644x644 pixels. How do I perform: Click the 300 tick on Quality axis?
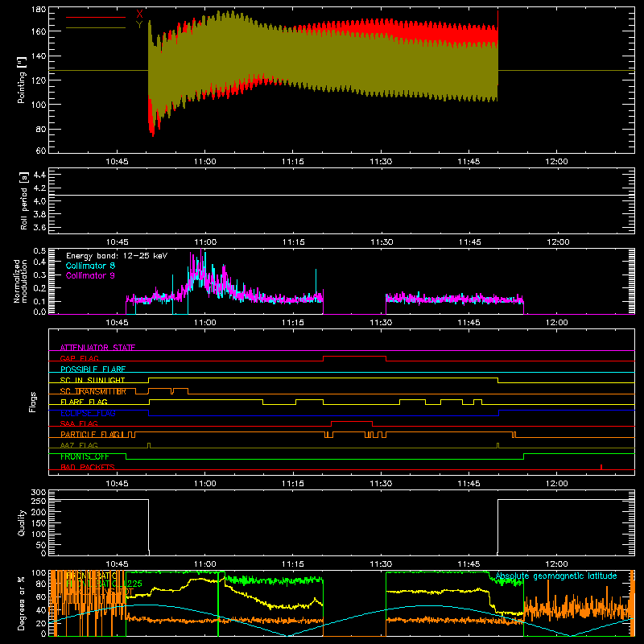coord(39,493)
